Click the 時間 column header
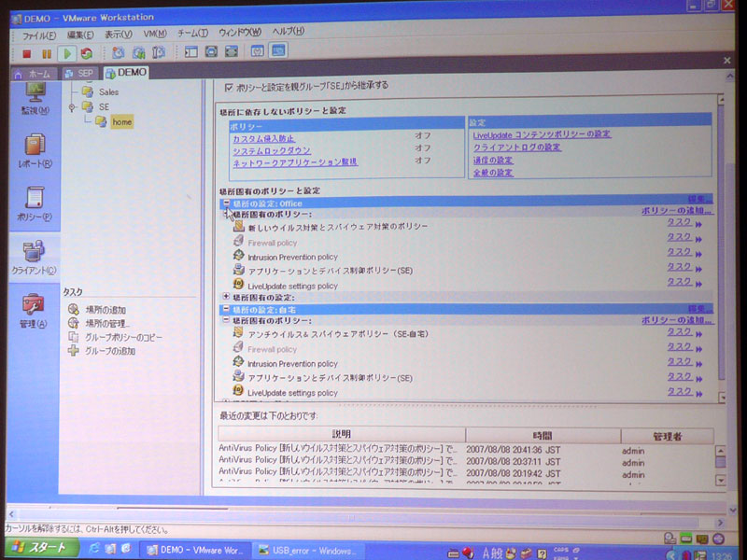747x560 pixels. click(543, 435)
